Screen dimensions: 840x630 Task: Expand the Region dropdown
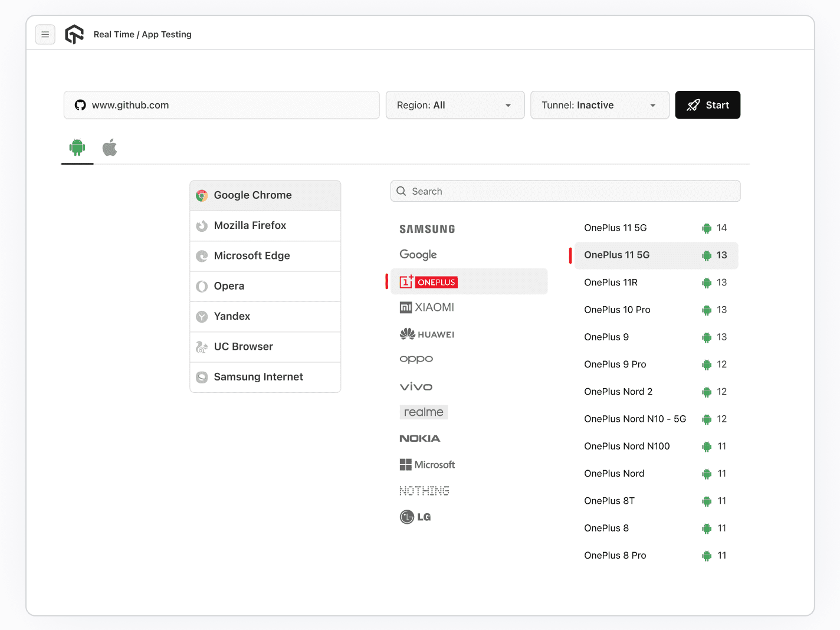coord(455,105)
